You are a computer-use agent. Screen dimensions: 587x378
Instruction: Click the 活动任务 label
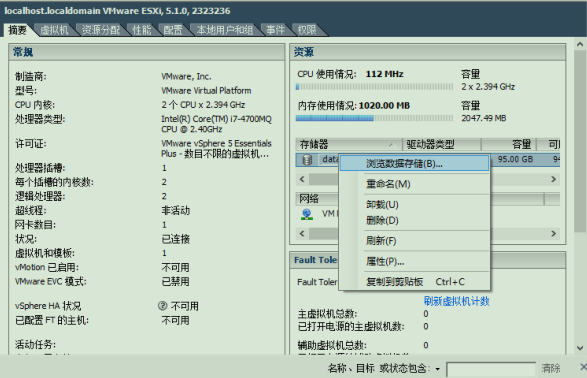(x=35, y=344)
